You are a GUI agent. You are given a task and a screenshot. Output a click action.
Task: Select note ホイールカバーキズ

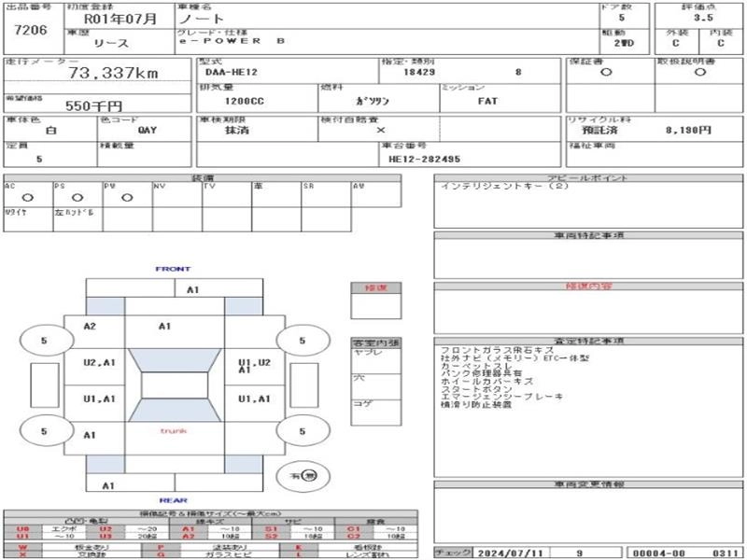coord(486,381)
